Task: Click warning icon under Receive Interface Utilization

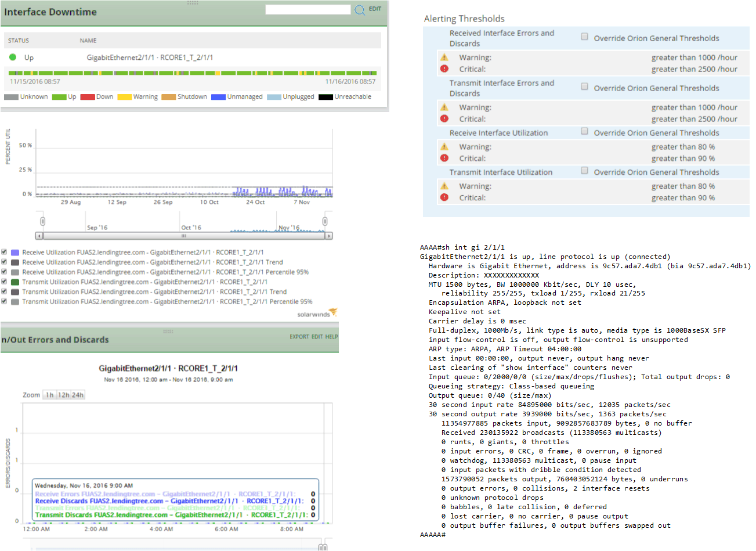Action: click(x=444, y=146)
